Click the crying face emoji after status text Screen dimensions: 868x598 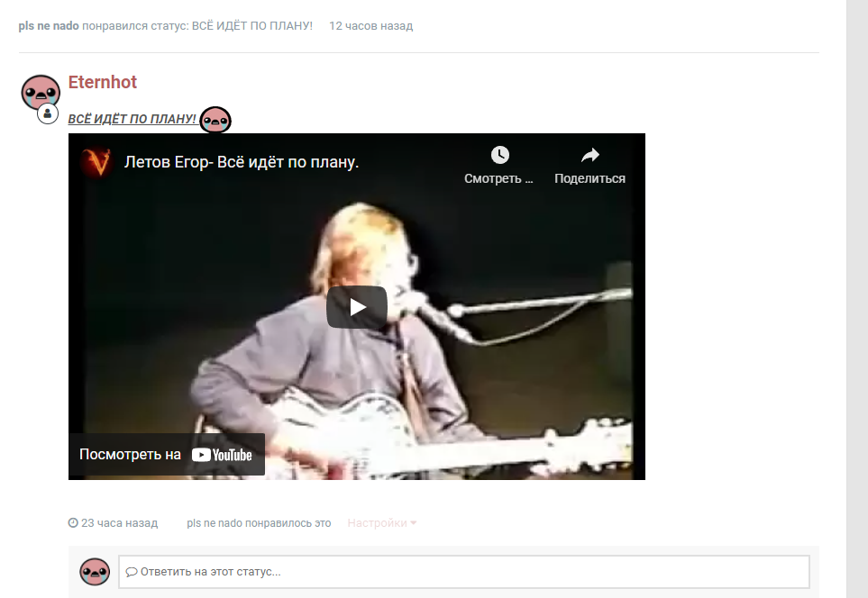(215, 120)
